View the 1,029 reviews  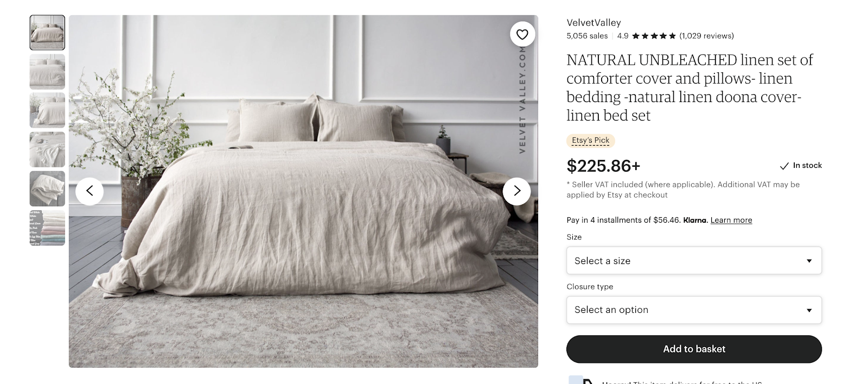706,36
